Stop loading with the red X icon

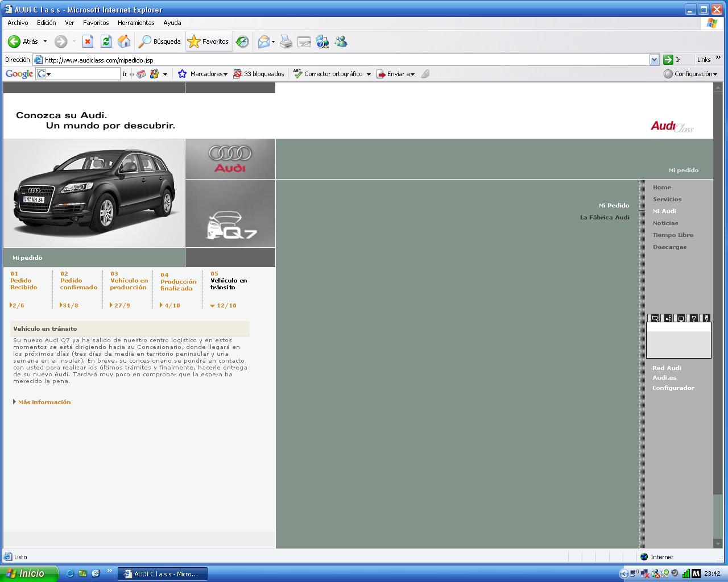[x=88, y=41]
